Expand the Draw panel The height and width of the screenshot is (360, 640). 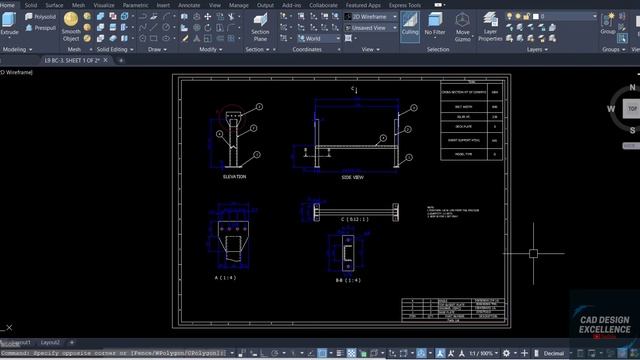157,49
